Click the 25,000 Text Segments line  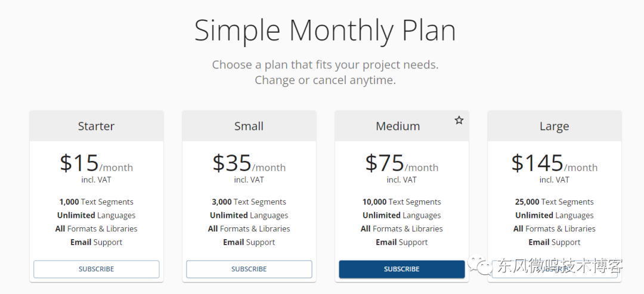[x=554, y=202]
